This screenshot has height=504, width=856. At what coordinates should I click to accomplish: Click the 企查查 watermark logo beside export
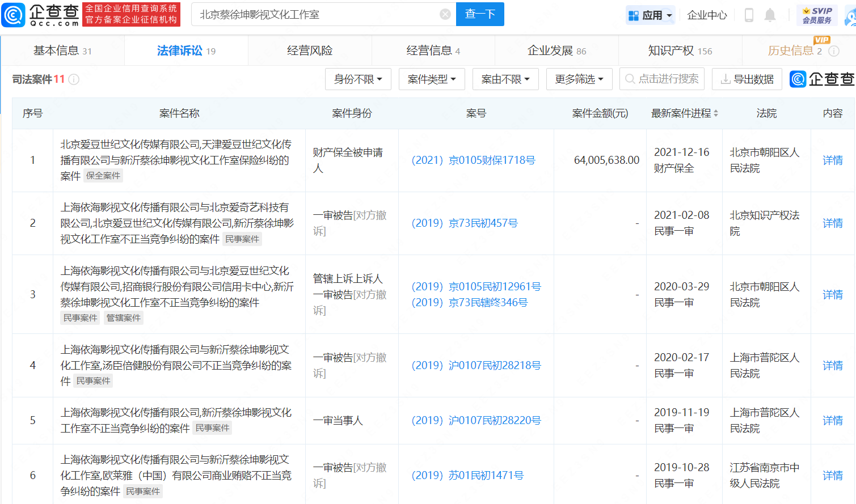tap(822, 79)
